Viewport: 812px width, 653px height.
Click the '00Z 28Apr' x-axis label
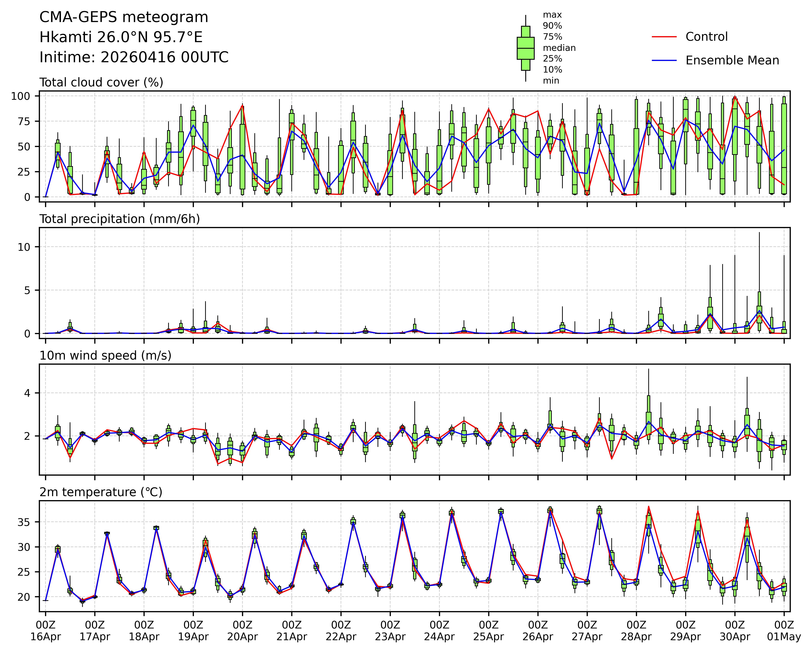click(636, 631)
